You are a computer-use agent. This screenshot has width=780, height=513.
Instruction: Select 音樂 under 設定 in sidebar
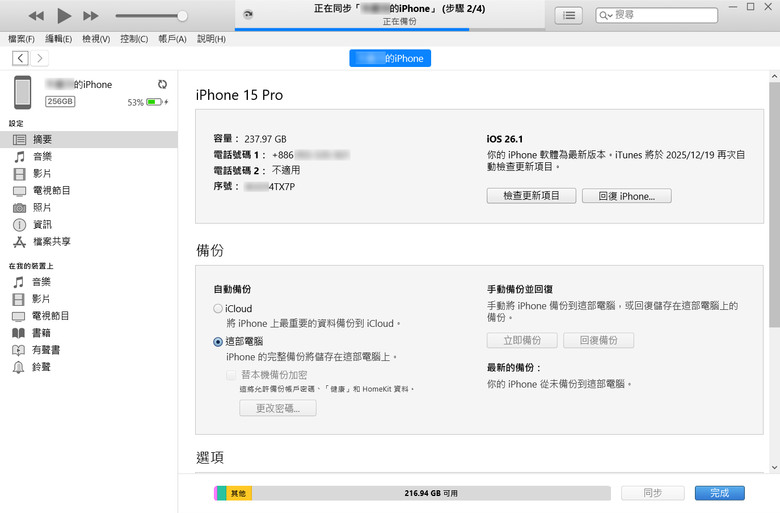click(89, 157)
